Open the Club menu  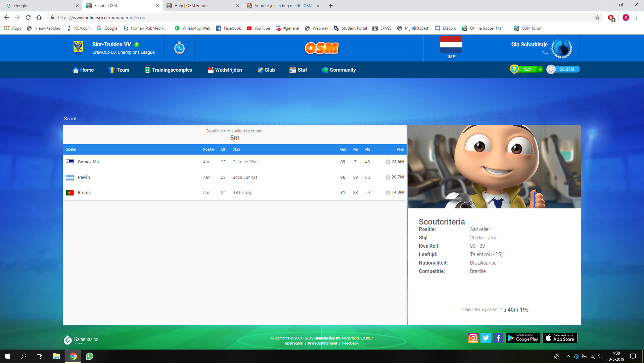pyautogui.click(x=266, y=70)
